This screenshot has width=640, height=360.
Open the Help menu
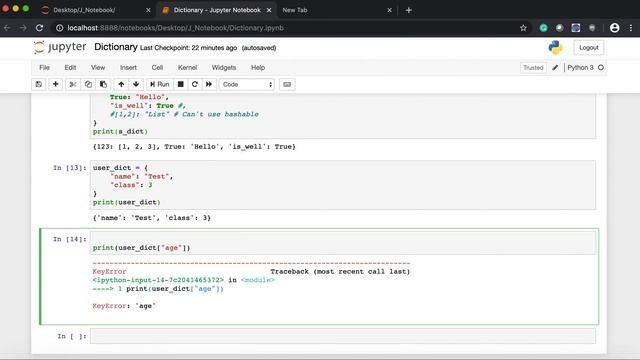pos(258,67)
